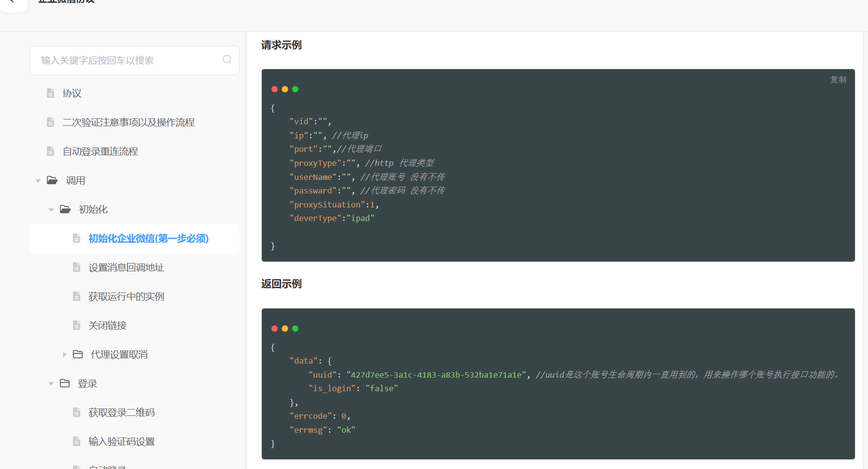Click the document icon beside 关闭链接

pyautogui.click(x=76, y=325)
